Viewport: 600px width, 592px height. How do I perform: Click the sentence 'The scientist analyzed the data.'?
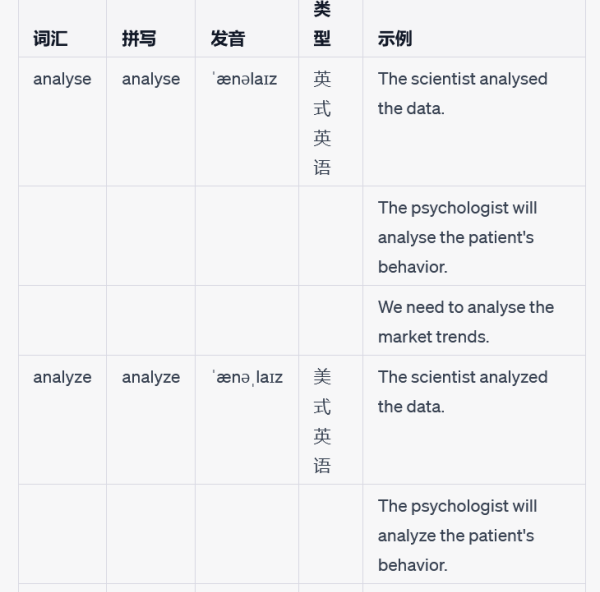(x=463, y=392)
